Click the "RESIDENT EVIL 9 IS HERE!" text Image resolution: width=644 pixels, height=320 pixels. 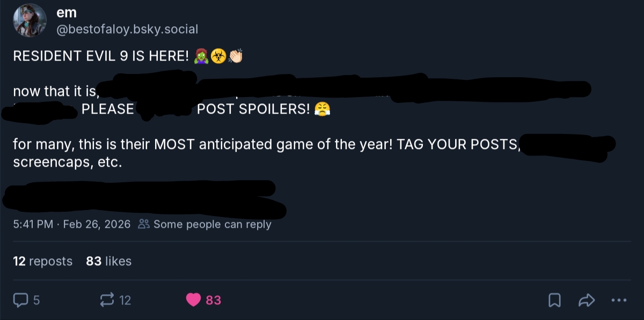pyautogui.click(x=100, y=56)
